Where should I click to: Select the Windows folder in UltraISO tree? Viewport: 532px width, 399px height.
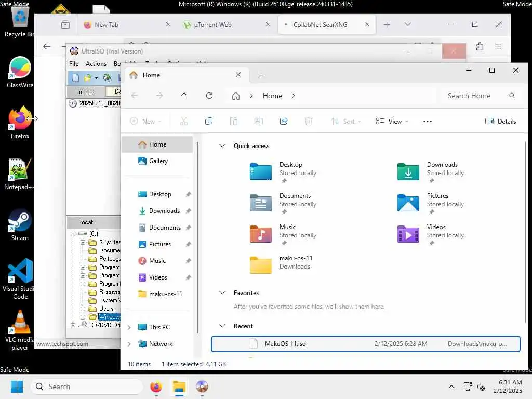coord(109,317)
